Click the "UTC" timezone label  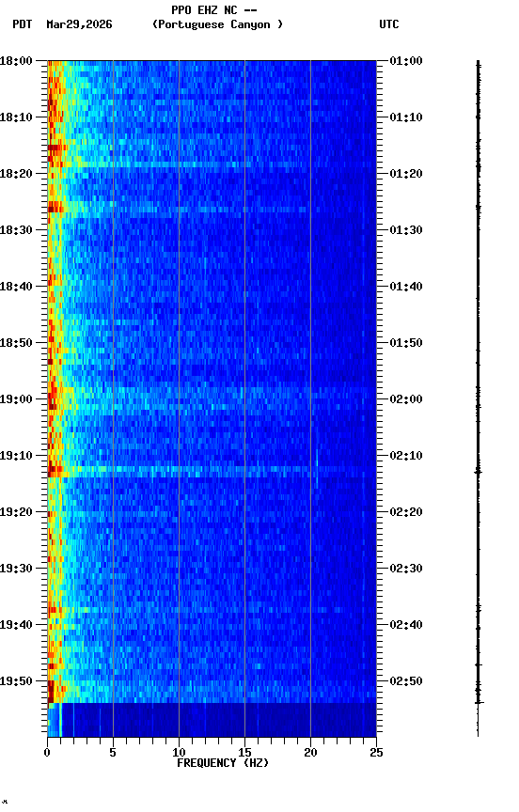tap(389, 24)
